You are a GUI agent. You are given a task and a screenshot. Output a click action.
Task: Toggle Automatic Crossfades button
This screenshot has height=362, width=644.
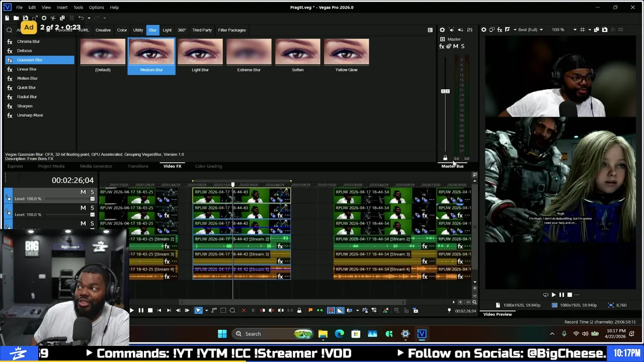click(340, 310)
